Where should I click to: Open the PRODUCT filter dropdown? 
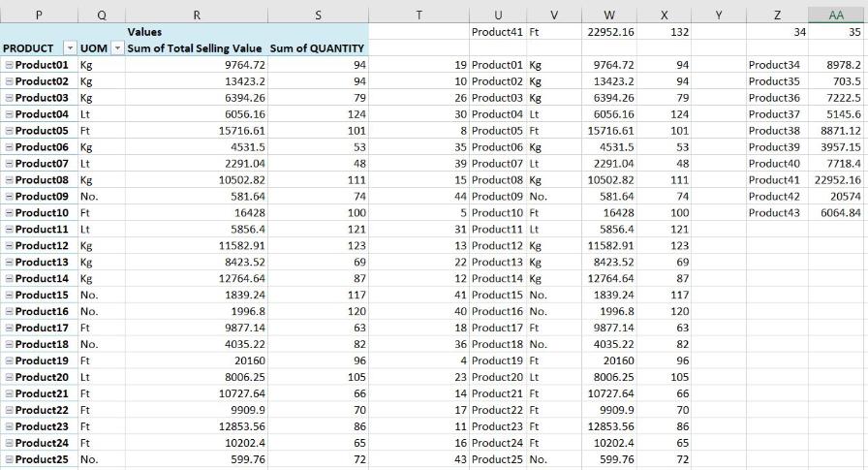point(70,48)
